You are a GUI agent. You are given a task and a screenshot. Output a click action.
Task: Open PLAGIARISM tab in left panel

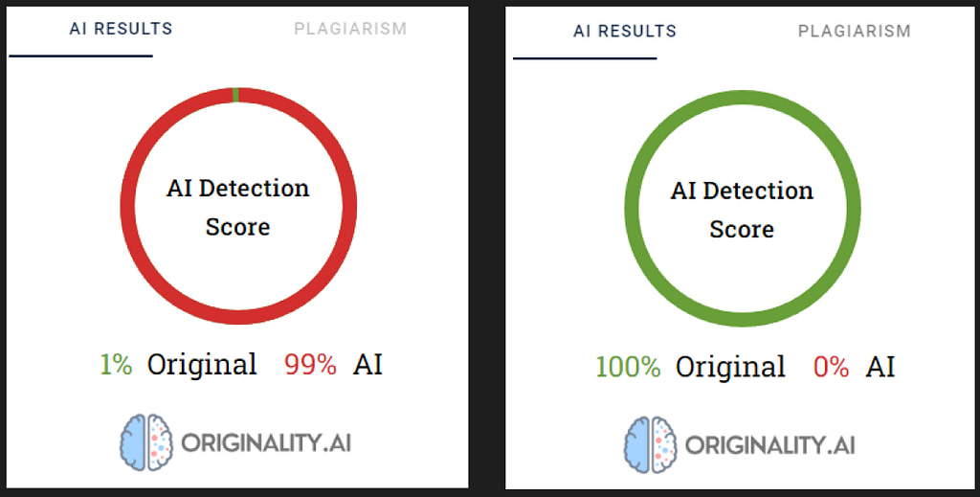(x=350, y=29)
